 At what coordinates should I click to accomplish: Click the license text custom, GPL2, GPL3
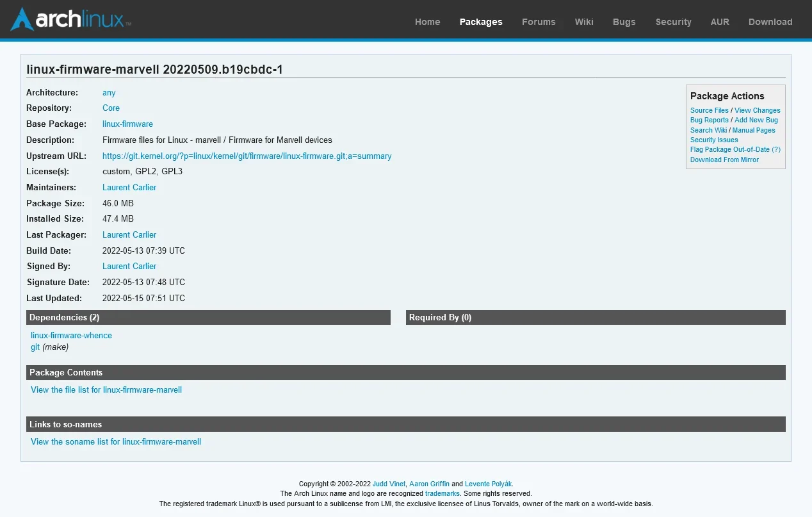[x=142, y=172]
